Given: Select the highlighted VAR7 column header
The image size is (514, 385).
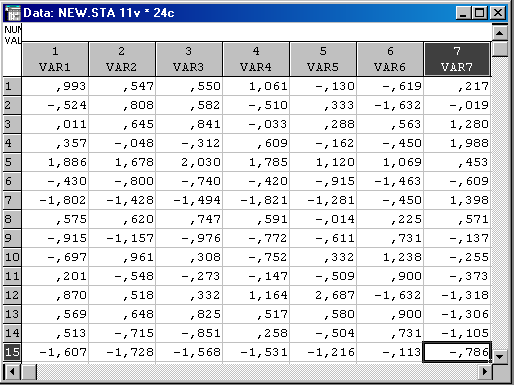Looking at the screenshot, I should click(x=457, y=59).
